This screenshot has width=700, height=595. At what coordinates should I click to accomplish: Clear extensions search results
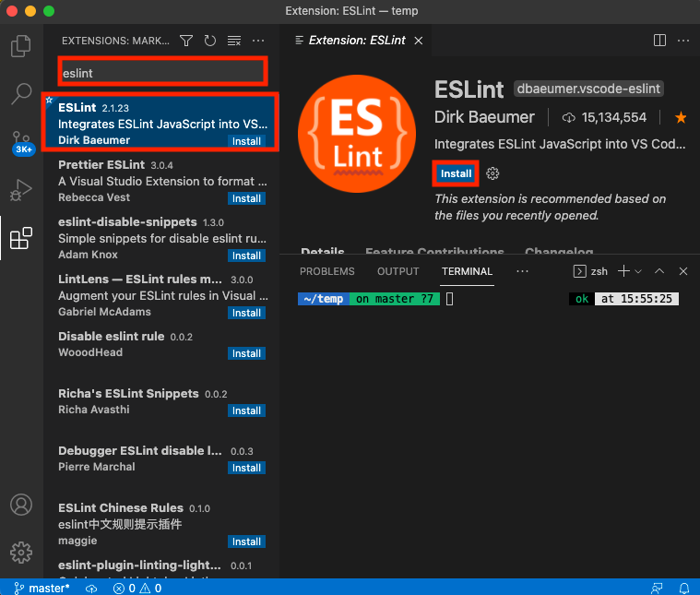tap(234, 41)
